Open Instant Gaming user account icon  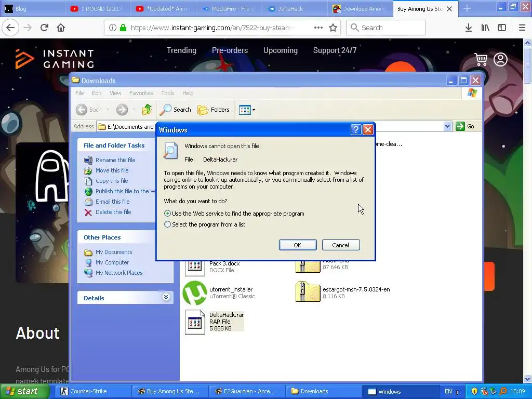(500, 59)
